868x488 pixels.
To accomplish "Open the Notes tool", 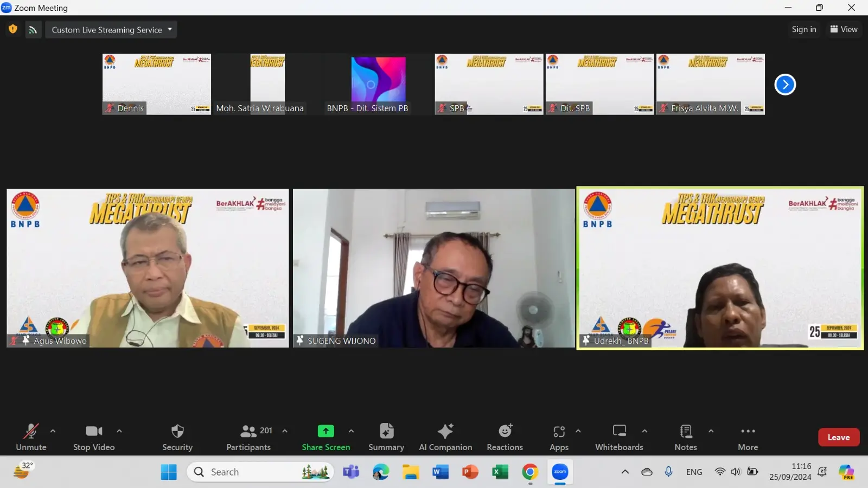I will pos(686,437).
